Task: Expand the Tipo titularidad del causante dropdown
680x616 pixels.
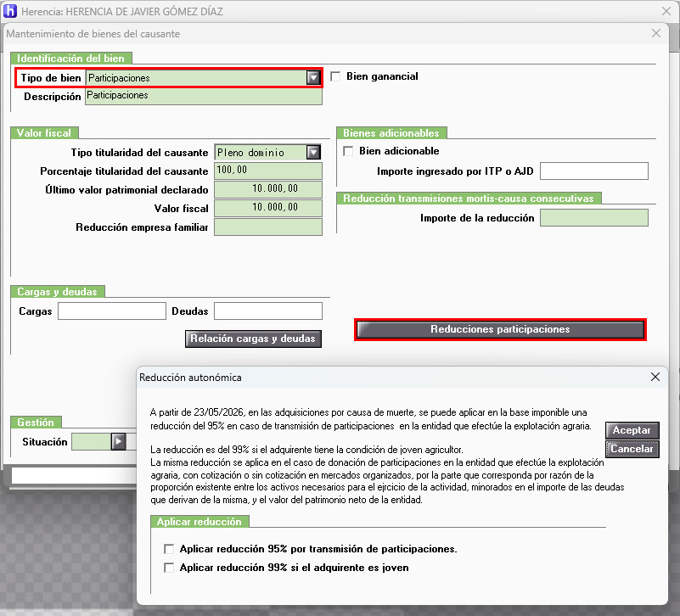Action: click(313, 153)
